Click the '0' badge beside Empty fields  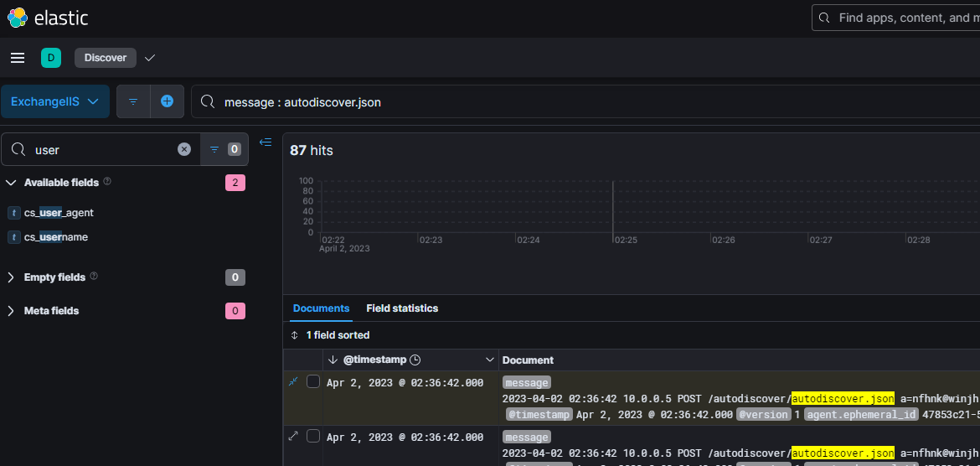pyautogui.click(x=235, y=277)
